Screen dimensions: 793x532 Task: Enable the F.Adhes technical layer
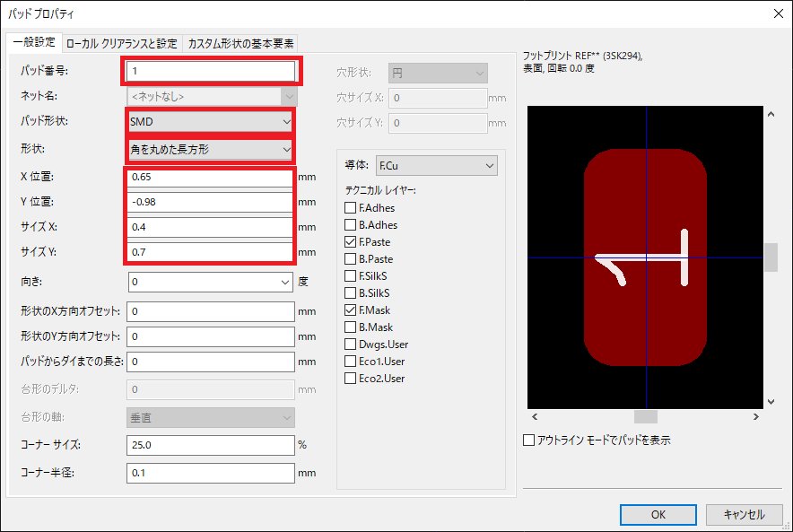point(351,208)
